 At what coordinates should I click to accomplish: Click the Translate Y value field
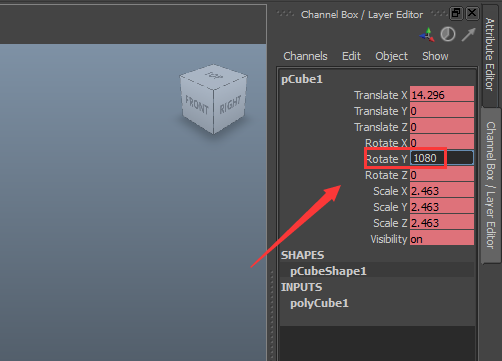(442, 110)
